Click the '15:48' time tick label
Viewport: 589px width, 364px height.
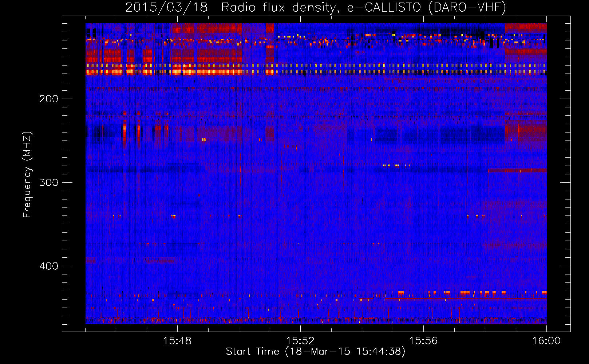(x=177, y=341)
